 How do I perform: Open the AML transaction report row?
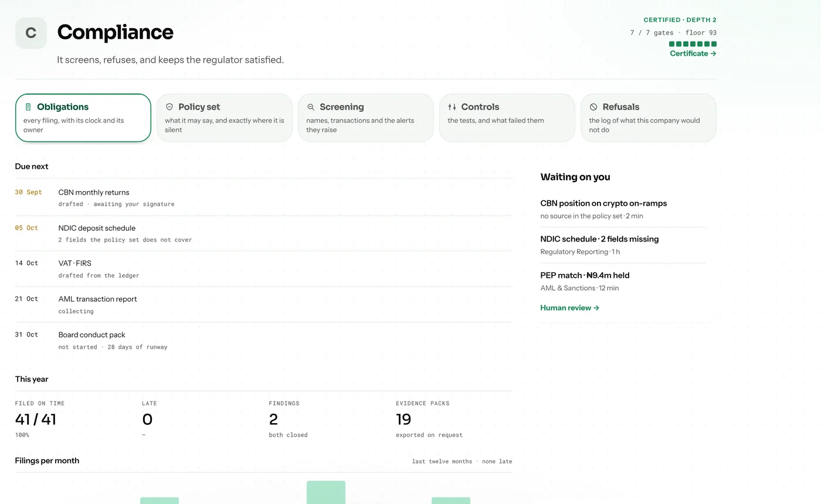pos(264,305)
